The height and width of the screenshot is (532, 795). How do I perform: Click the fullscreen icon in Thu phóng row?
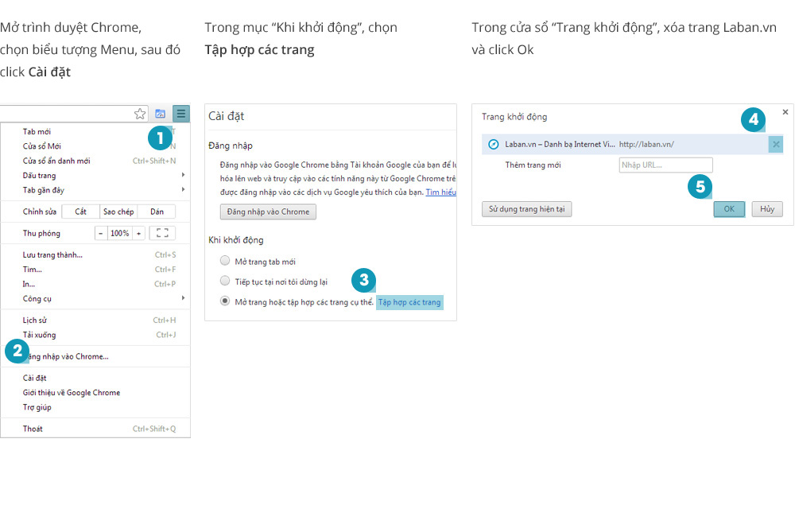coord(162,233)
